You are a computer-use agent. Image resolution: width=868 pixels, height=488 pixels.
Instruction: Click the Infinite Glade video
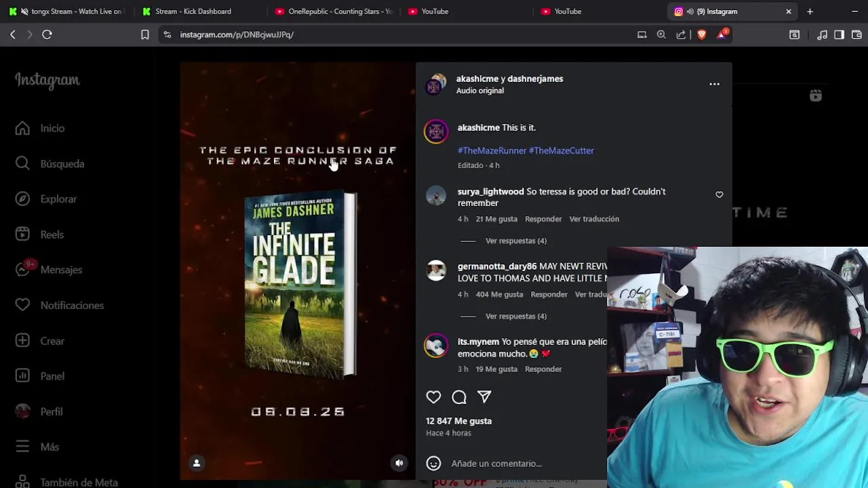point(298,271)
